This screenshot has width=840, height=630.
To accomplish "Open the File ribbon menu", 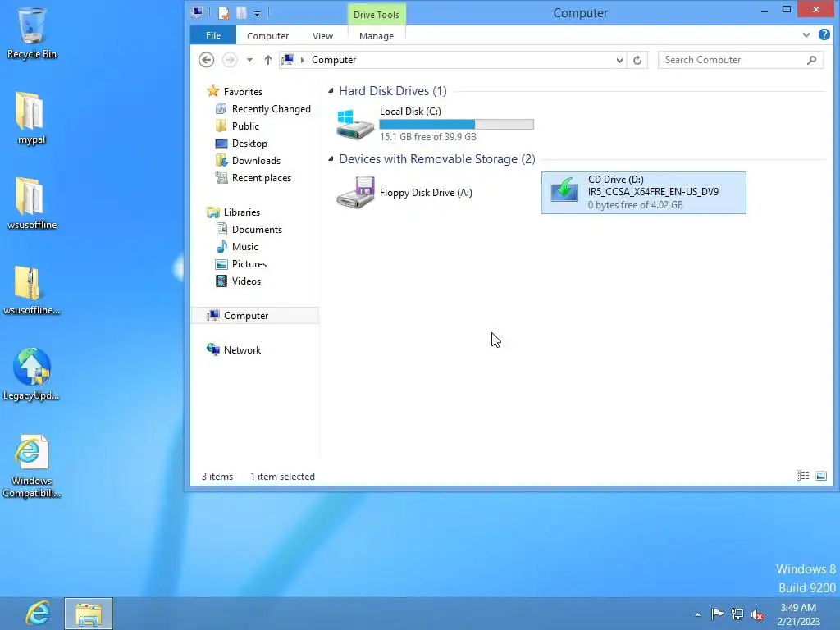I will pyautogui.click(x=213, y=35).
